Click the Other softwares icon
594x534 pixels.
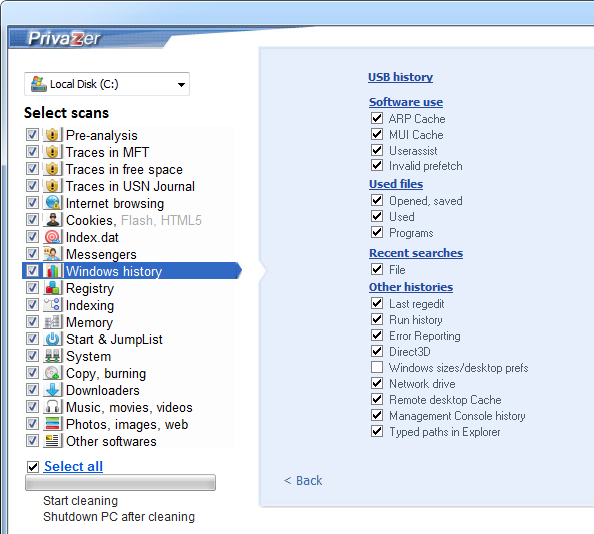tap(52, 441)
